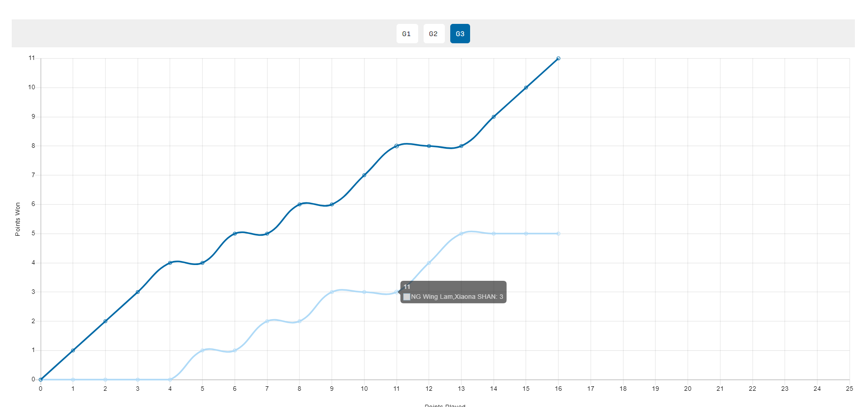
Task: Click dark blue data point at 4 points played
Action: (x=170, y=263)
